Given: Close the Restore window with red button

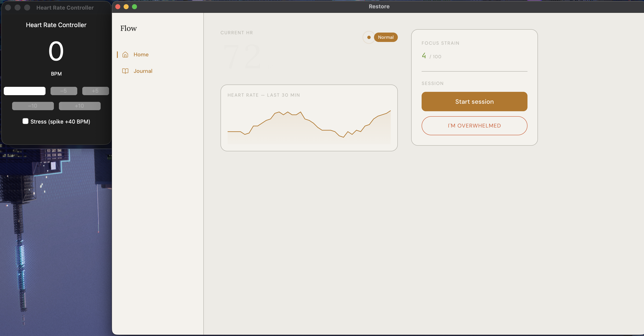Looking at the screenshot, I should coord(118,7).
